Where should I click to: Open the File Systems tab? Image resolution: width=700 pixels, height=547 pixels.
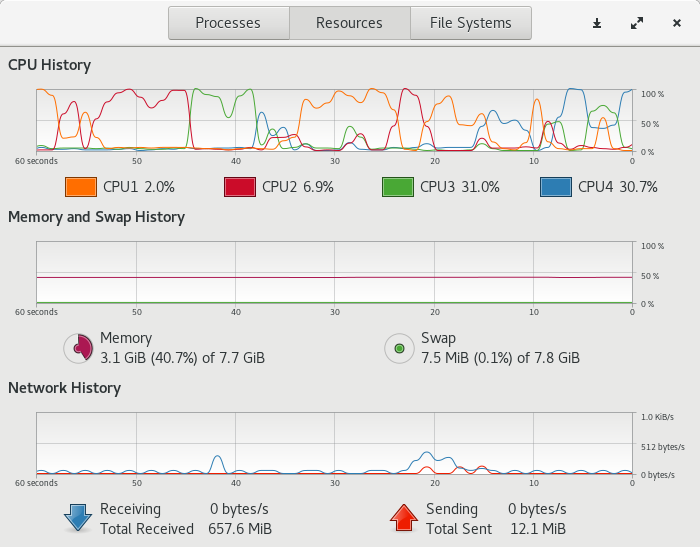pos(471,23)
